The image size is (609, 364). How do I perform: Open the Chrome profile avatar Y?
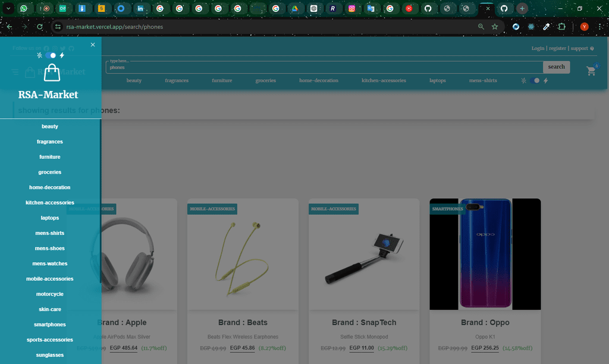tap(584, 27)
